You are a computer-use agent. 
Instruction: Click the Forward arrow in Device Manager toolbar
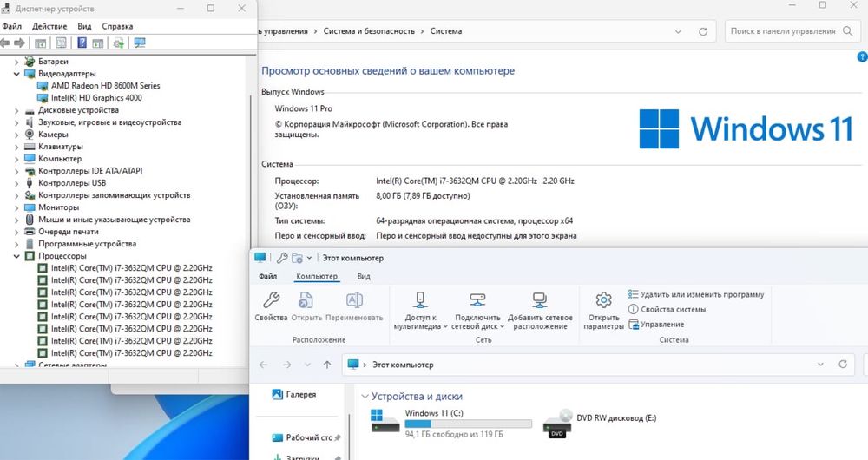pos(19,43)
